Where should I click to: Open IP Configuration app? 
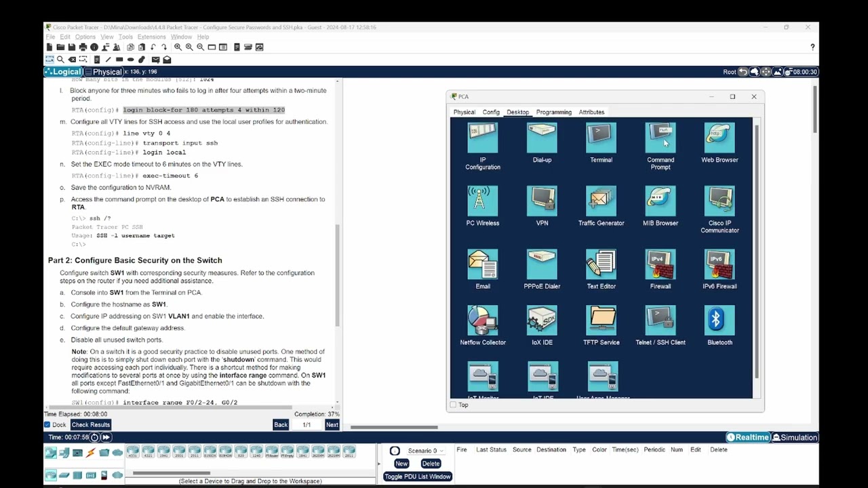pos(483,138)
